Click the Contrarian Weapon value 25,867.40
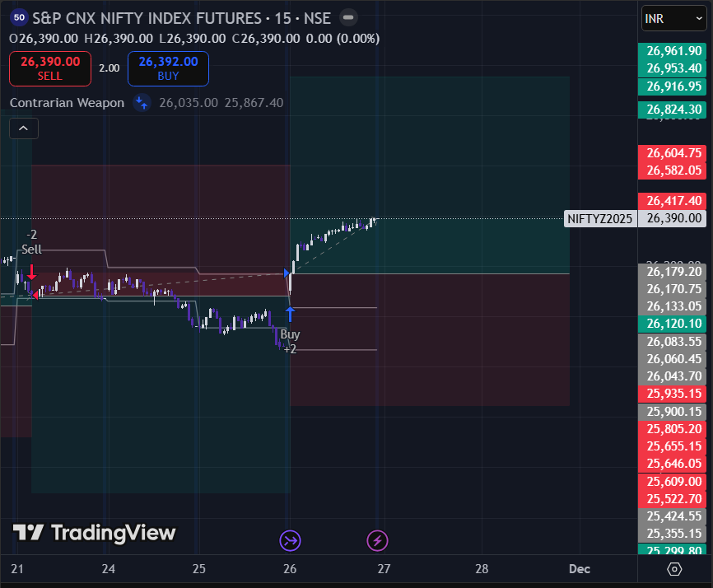 point(254,103)
